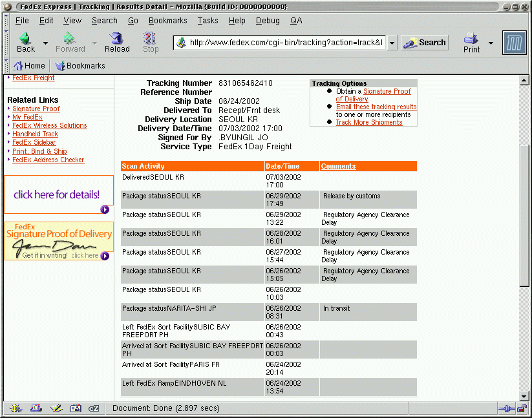Collapse the personal toolbar grippy handle
Image resolution: width=532 pixels, height=418 pixels.
[6, 66]
